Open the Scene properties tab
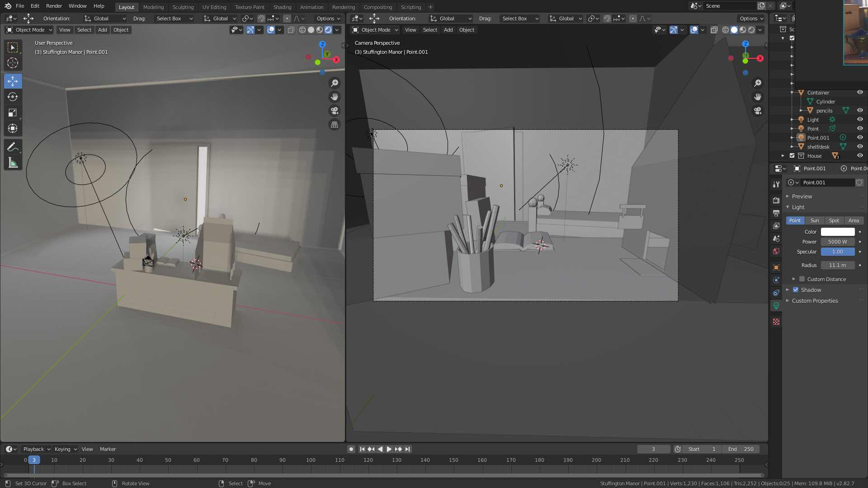 [x=776, y=238]
